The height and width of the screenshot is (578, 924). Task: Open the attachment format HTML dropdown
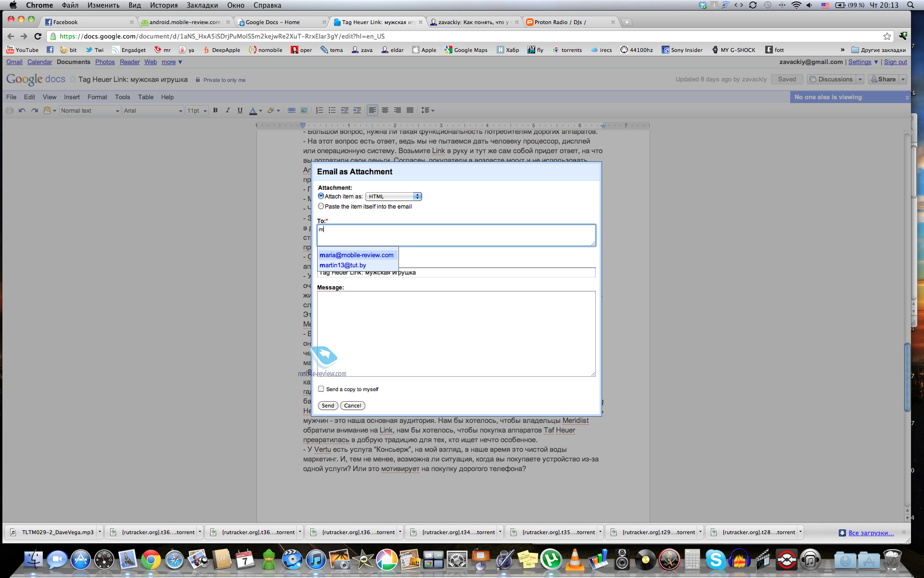point(393,197)
